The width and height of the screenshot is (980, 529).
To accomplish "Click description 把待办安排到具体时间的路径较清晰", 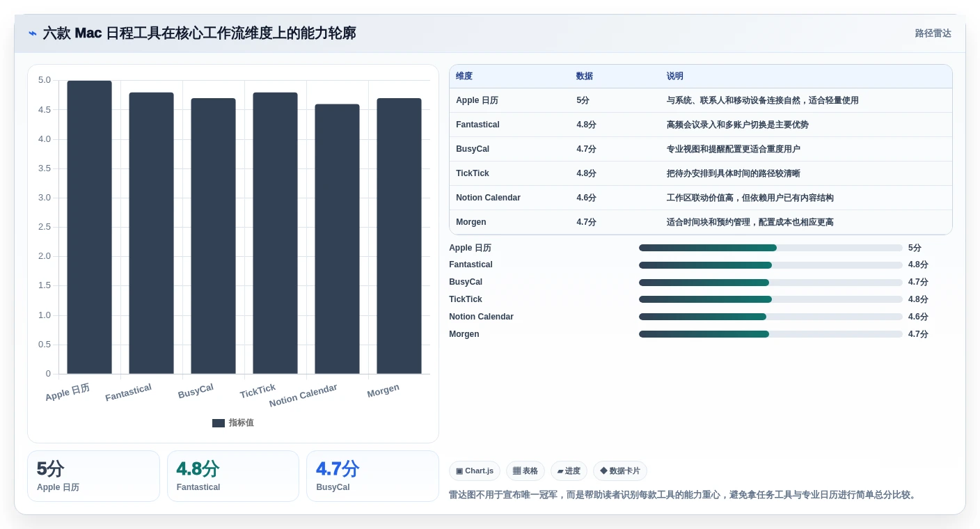I will coord(734,173).
